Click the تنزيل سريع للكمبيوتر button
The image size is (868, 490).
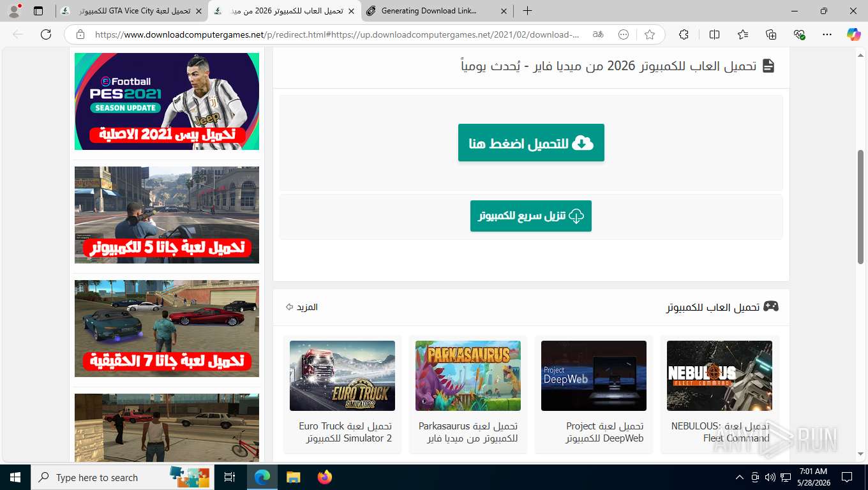tap(531, 216)
